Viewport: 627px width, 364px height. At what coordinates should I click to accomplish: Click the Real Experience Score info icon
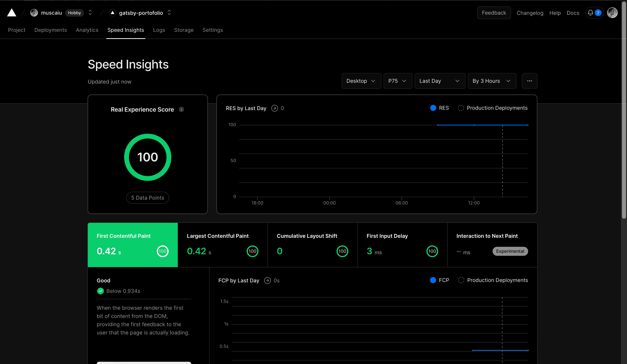[x=181, y=110]
